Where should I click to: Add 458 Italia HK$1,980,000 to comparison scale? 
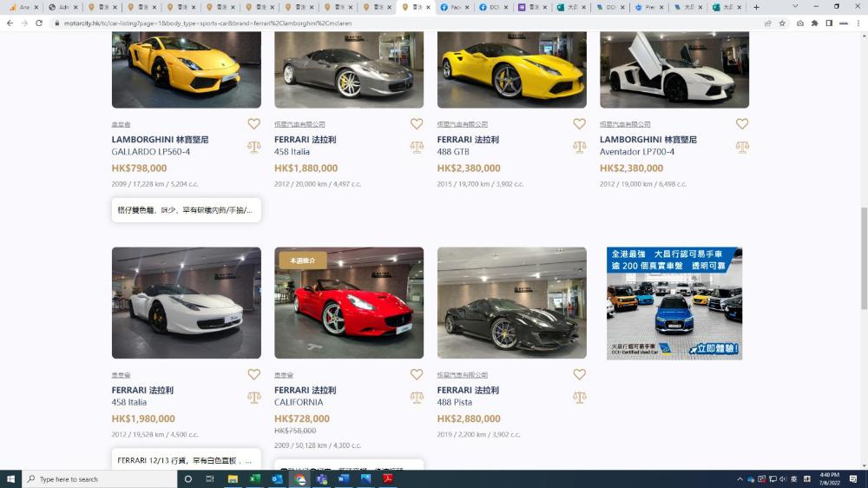coord(253,397)
